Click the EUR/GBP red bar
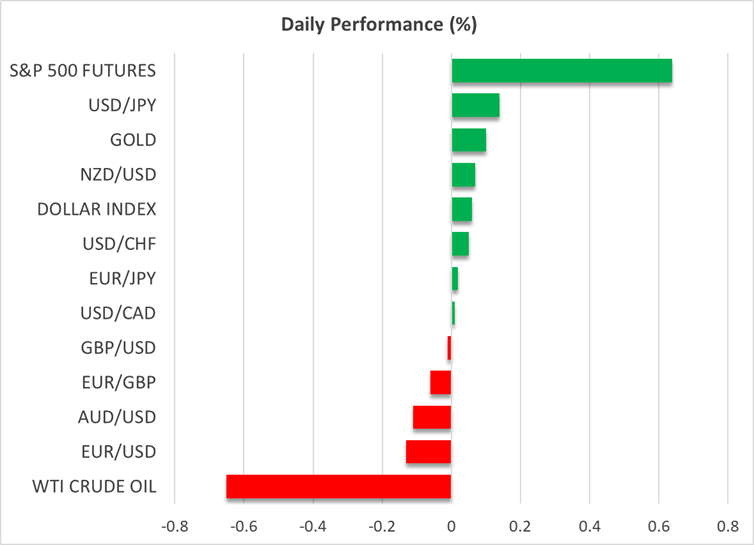Viewport: 754px width, 545px height. 441,382
